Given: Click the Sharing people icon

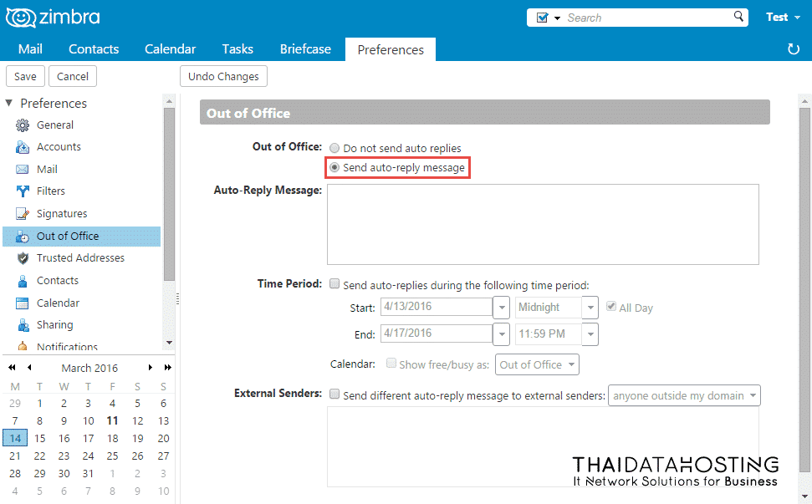Looking at the screenshot, I should 23,325.
